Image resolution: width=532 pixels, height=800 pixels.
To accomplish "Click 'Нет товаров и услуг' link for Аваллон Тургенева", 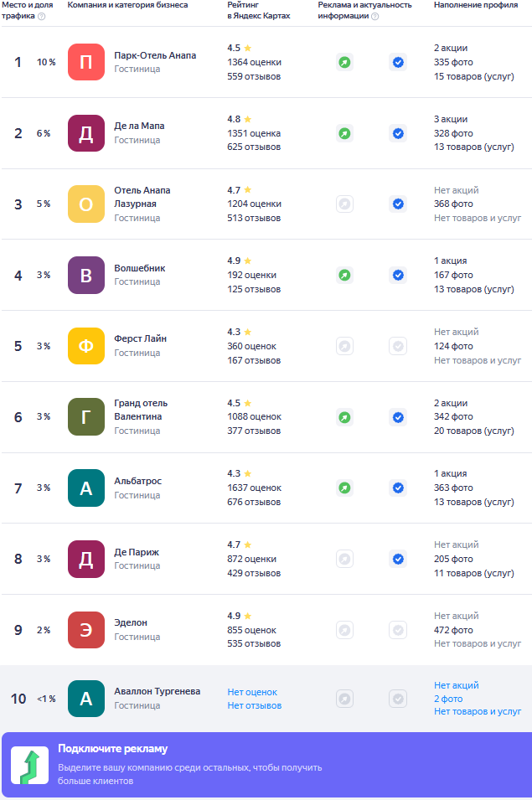I will coord(478,712).
